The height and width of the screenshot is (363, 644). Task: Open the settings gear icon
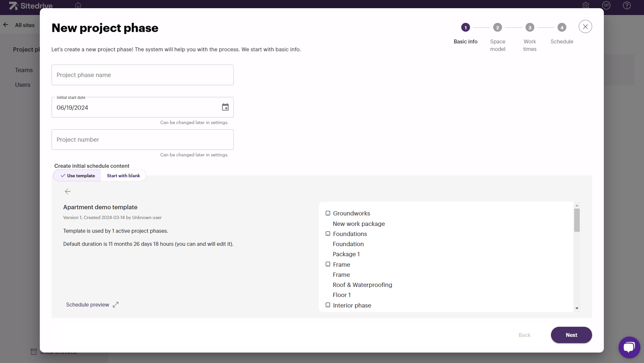(x=585, y=5)
